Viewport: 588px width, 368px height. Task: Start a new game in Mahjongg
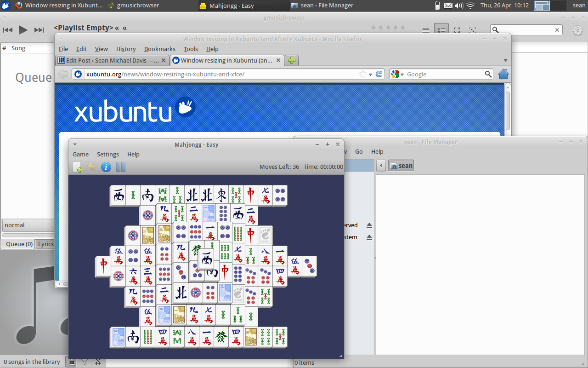tap(77, 167)
